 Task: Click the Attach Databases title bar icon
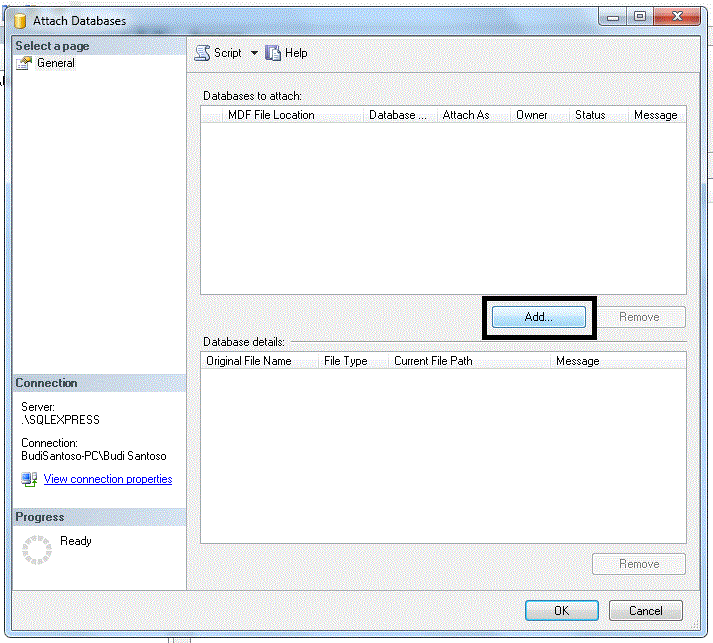click(x=19, y=20)
